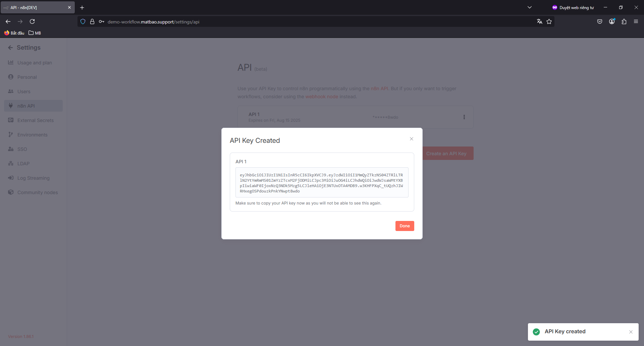The height and width of the screenshot is (346, 644).
Task: Reload the current page
Action: pos(32,21)
